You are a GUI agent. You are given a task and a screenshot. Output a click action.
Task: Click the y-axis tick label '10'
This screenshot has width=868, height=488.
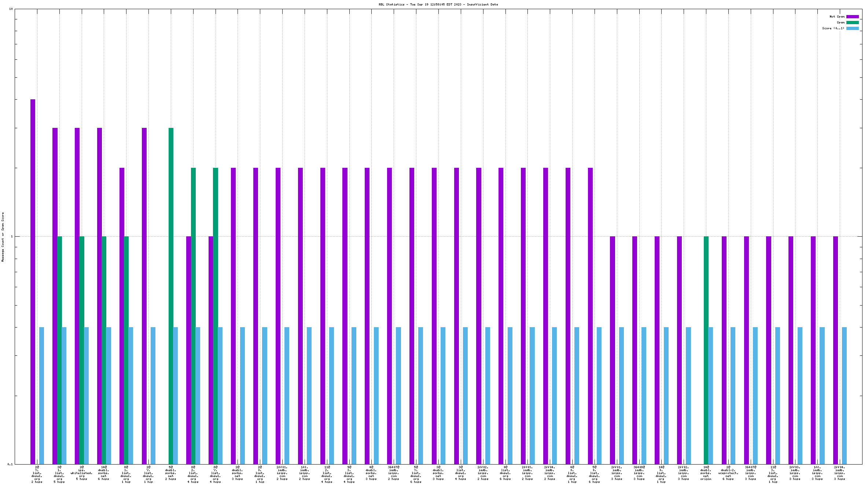pyautogui.click(x=11, y=9)
